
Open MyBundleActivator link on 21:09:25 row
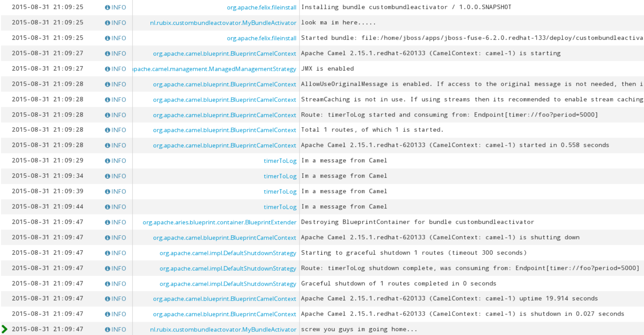223,23
